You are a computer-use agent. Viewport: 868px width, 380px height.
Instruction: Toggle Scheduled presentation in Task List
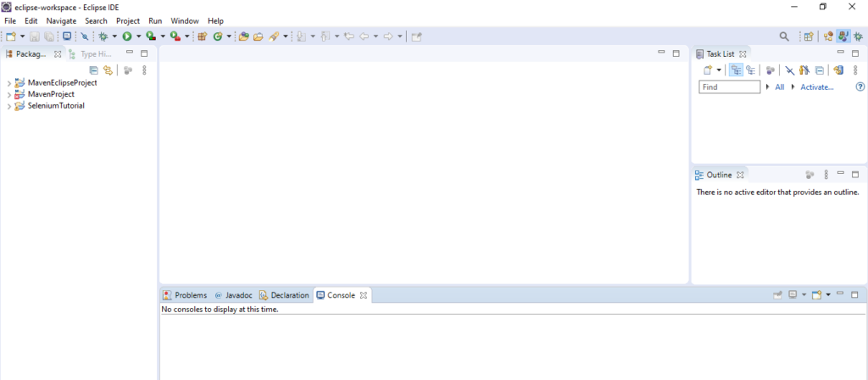(x=751, y=70)
